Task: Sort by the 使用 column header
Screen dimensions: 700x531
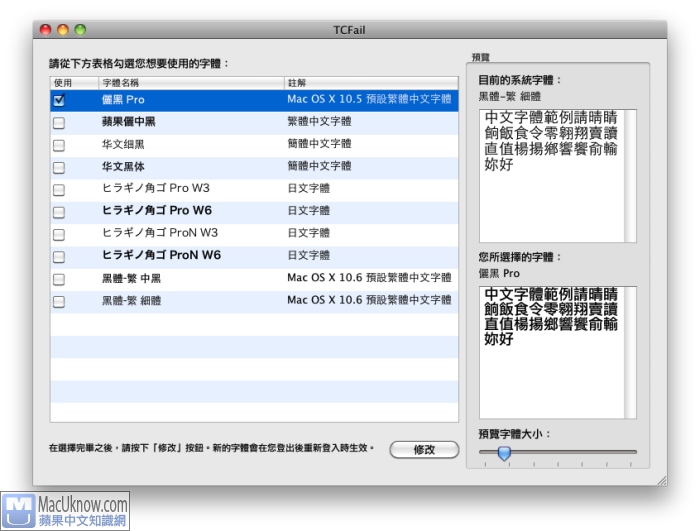Action: click(72, 82)
